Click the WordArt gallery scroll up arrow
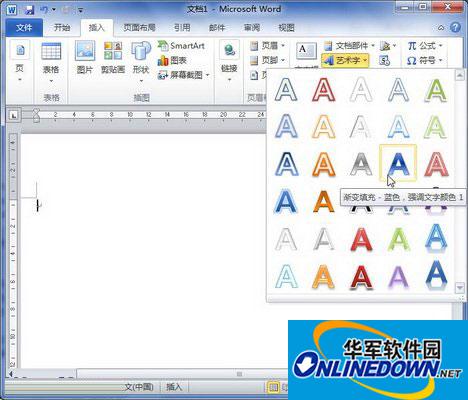The height and width of the screenshot is (400, 468). click(460, 76)
